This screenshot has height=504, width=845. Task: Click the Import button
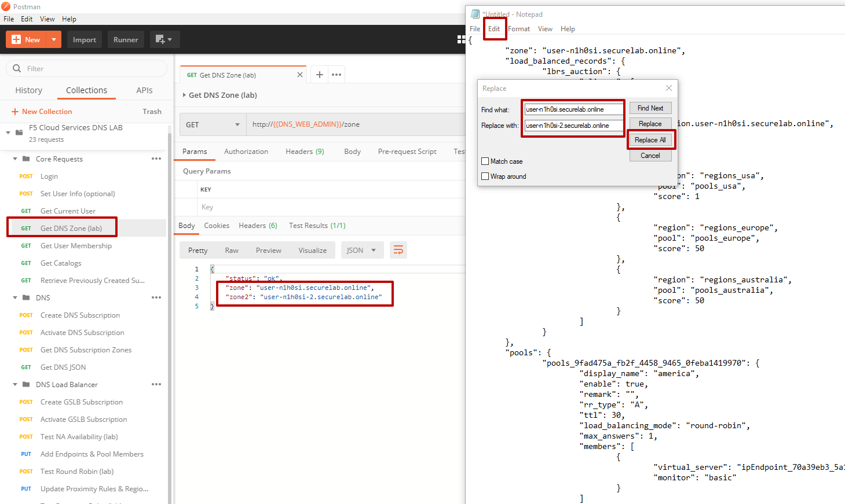tap(85, 39)
